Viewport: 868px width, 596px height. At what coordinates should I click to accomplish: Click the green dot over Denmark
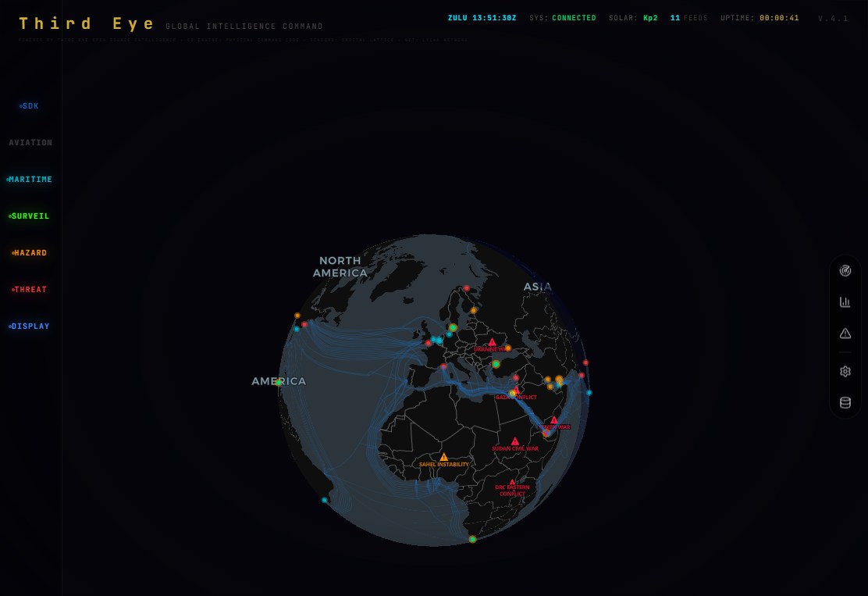[x=453, y=327]
